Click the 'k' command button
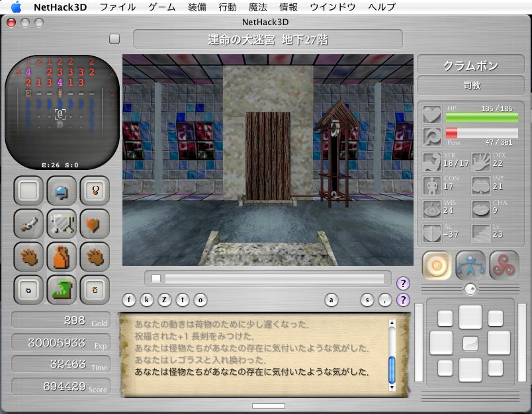The height and width of the screenshot is (414, 532). coord(147,300)
